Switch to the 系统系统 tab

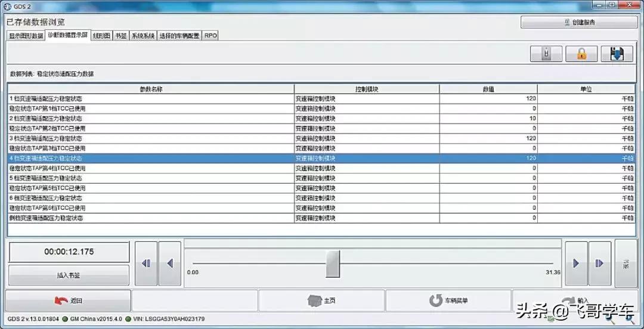(143, 36)
